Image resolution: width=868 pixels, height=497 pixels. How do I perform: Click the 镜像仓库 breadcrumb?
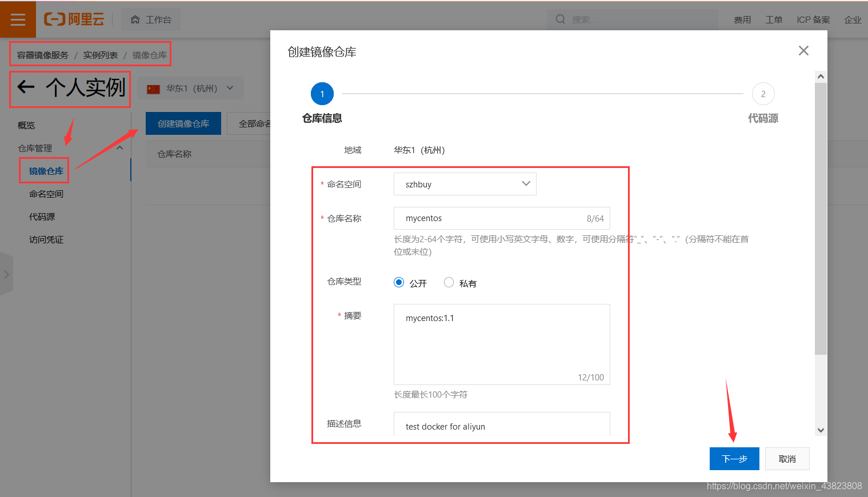pyautogui.click(x=150, y=55)
